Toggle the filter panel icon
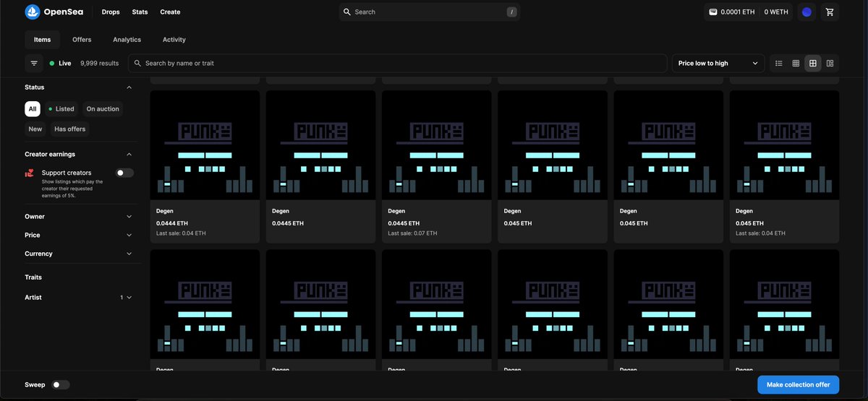Screen dimensions: 868x401 [34, 64]
